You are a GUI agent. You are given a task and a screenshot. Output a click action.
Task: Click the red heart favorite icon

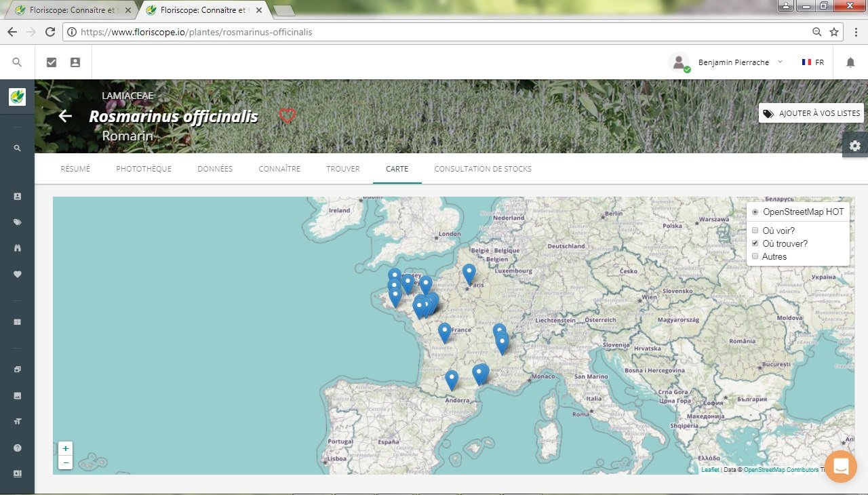click(x=288, y=116)
